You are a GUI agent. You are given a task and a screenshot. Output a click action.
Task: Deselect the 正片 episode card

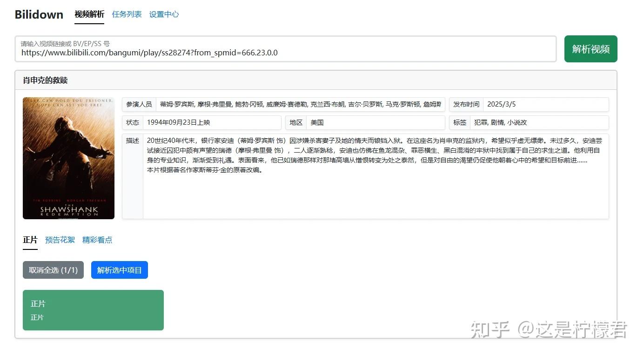coord(93,310)
